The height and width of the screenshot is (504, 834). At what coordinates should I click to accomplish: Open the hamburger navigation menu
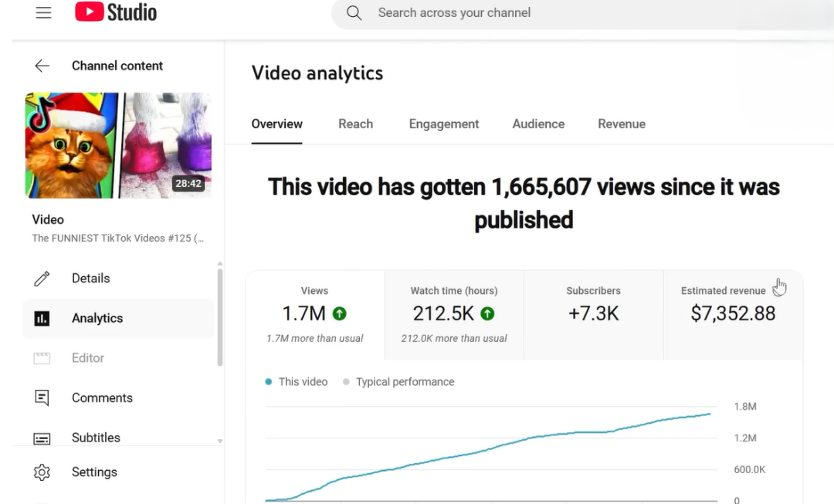(x=43, y=13)
